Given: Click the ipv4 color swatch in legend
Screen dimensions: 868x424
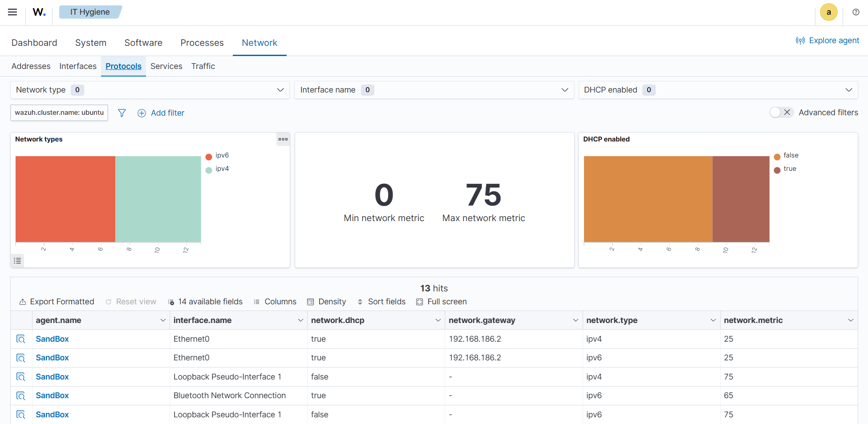Looking at the screenshot, I should point(208,170).
